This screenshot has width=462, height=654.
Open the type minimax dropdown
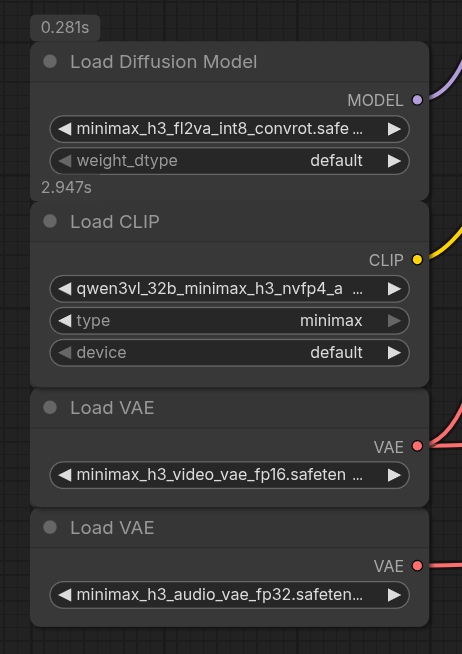[229, 321]
